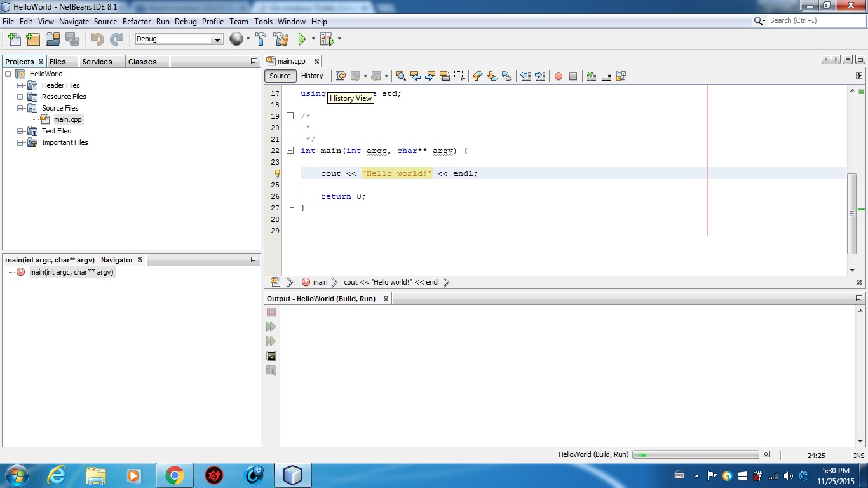The width and height of the screenshot is (868, 488).
Task: Click the editor vertical scrollbar thumb
Action: 852,213
